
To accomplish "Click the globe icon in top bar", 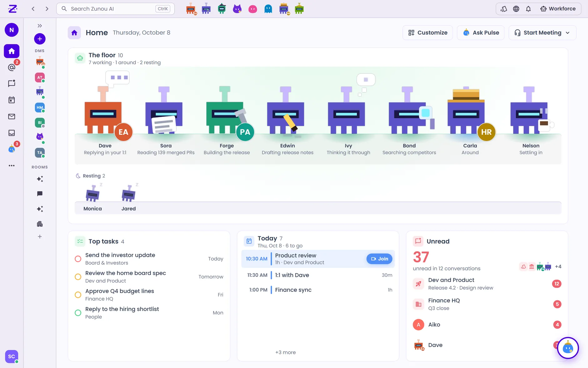I will click(516, 9).
